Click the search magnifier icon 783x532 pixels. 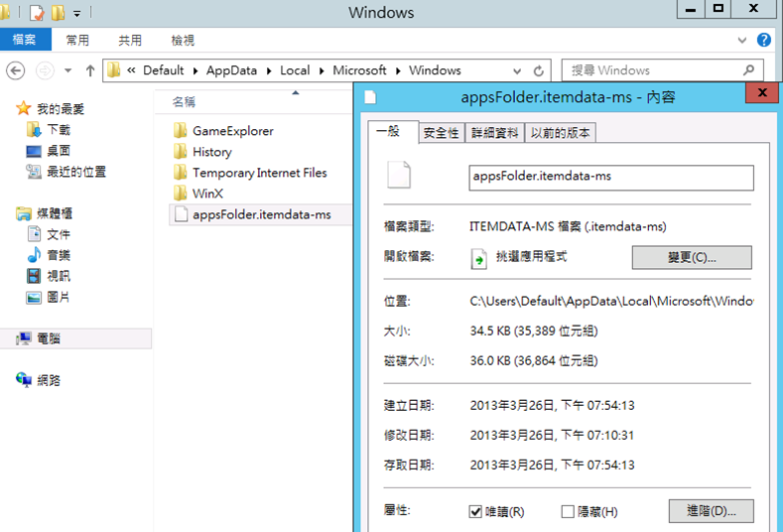748,70
